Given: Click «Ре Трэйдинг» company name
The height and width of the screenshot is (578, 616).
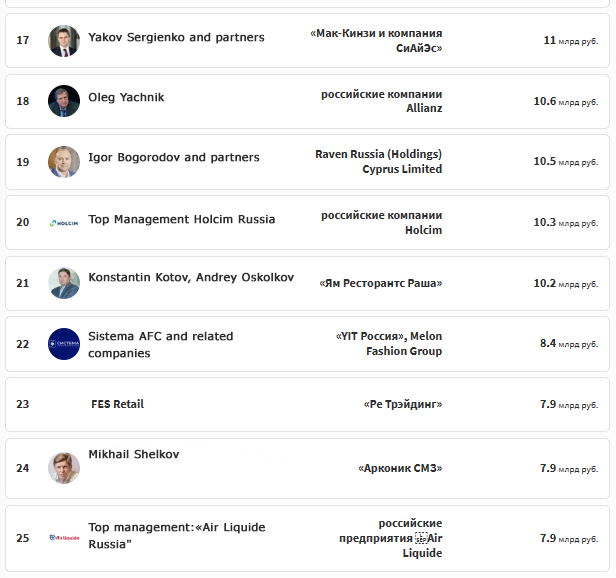Looking at the screenshot, I should pos(403,404).
